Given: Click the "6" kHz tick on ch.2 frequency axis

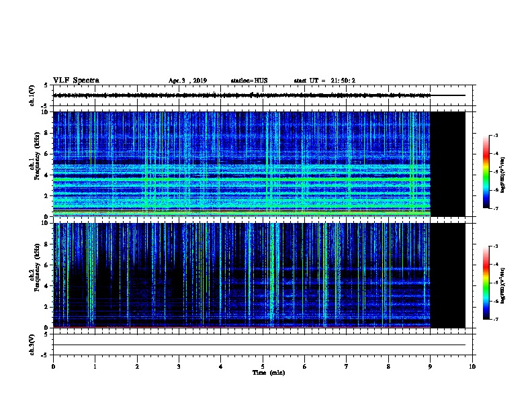Looking at the screenshot, I should click(46, 265).
